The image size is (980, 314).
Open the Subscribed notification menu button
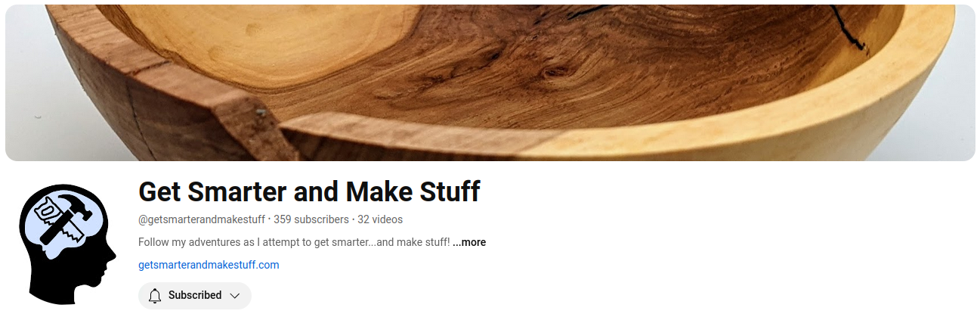click(x=195, y=295)
